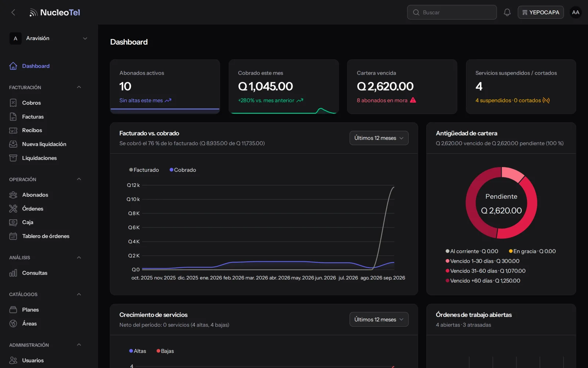This screenshot has height=368, width=588.
Task: Click the Cobrado este mes card
Action: (284, 87)
